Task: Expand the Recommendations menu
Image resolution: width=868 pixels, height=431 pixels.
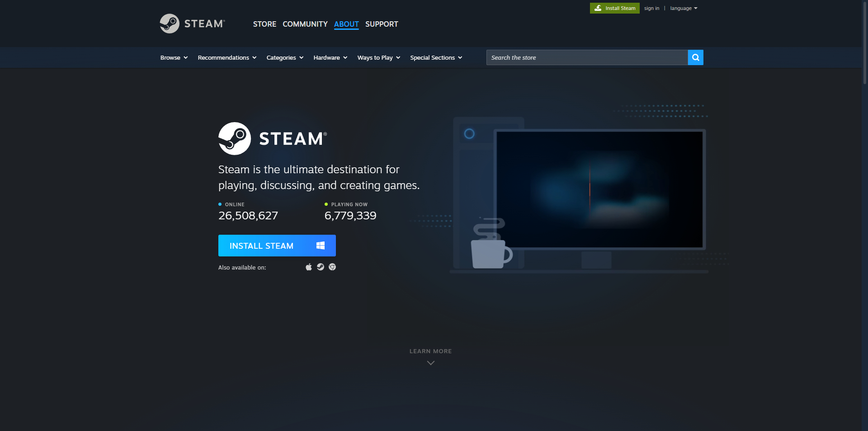Action: [227, 57]
